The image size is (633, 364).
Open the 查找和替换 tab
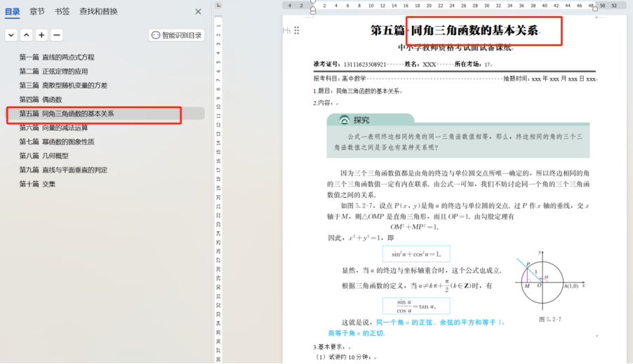98,11
